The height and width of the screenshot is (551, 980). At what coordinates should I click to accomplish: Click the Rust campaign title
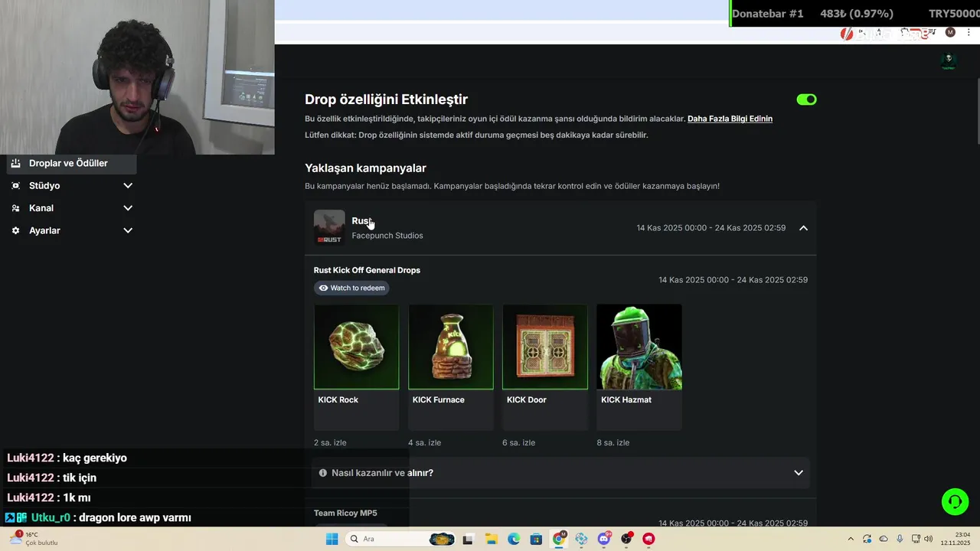(361, 221)
